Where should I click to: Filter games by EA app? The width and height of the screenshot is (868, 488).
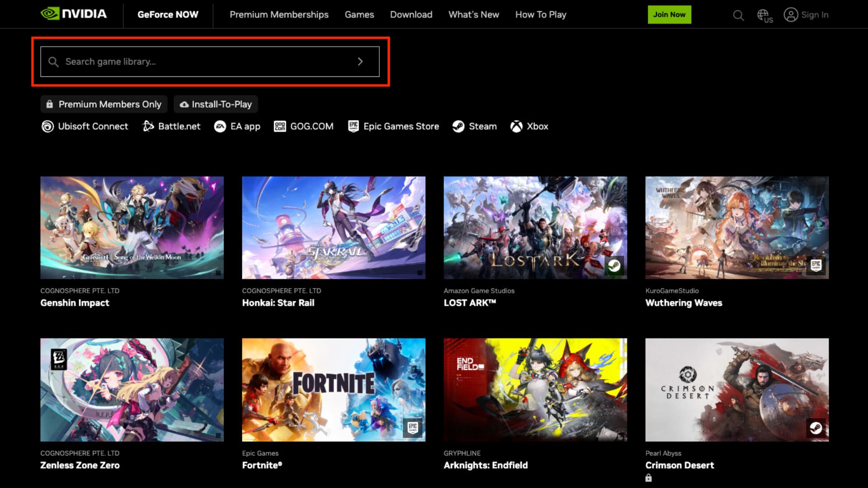pos(237,127)
